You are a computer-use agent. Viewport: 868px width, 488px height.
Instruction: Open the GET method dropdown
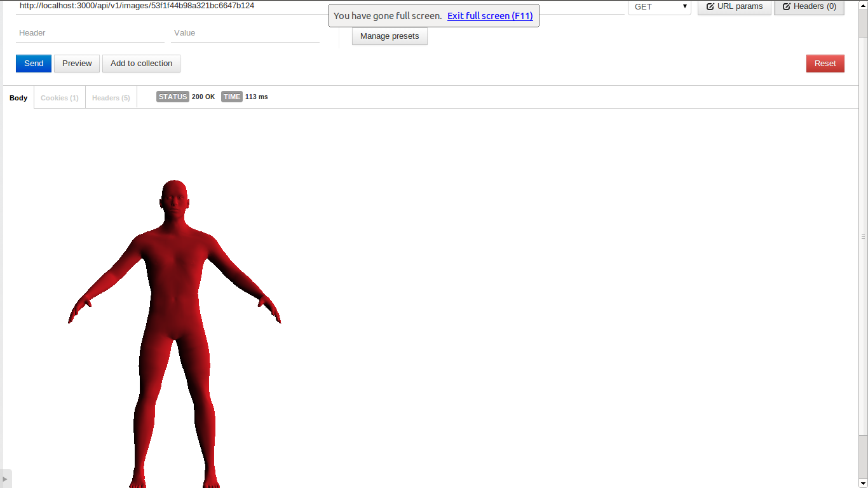point(660,7)
